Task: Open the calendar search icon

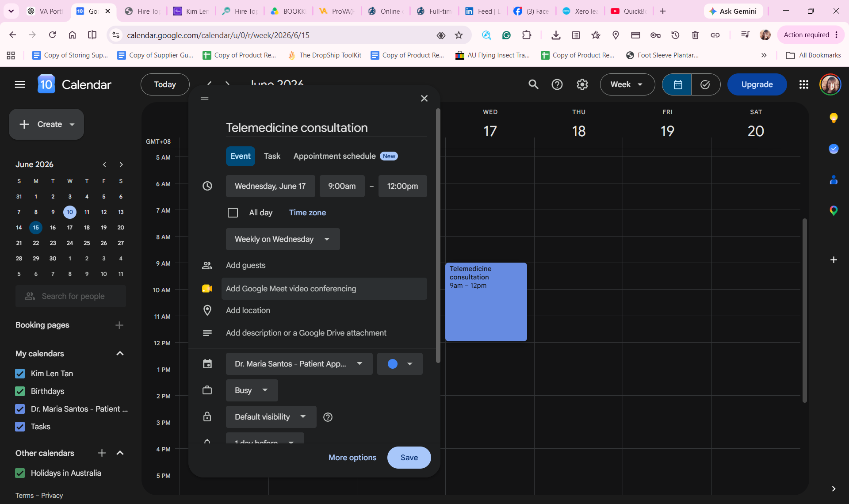Action: pos(533,84)
